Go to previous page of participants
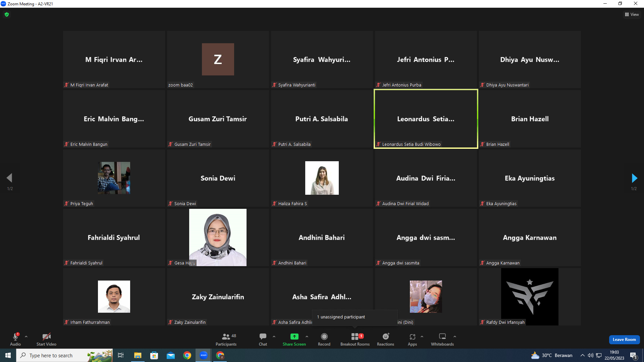644x362 pixels. tap(9, 178)
